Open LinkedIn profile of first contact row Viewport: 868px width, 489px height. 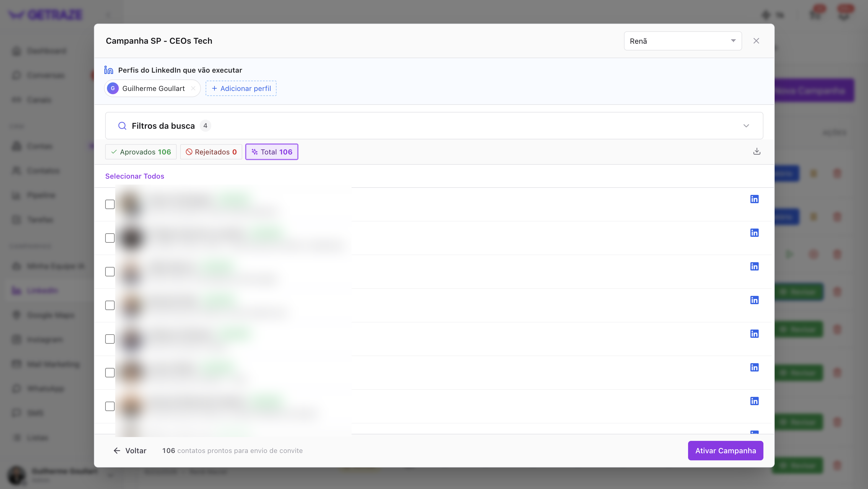(x=754, y=199)
